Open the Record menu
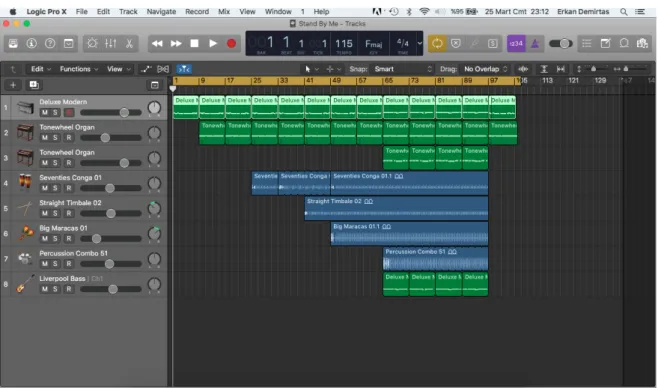The image size is (658, 388). coord(197,12)
